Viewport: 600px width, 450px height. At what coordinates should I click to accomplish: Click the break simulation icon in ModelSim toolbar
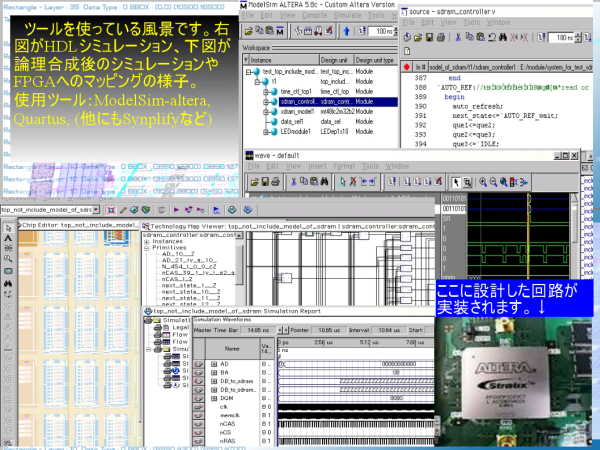tap(328, 31)
